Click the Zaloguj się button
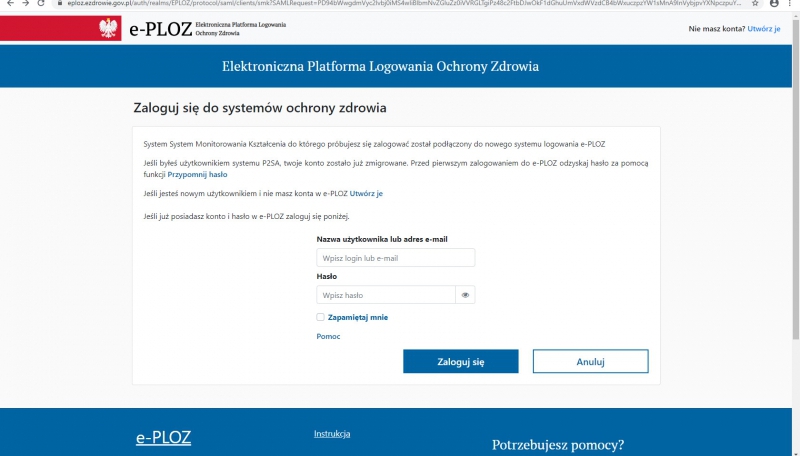The image size is (800, 456). [x=460, y=361]
